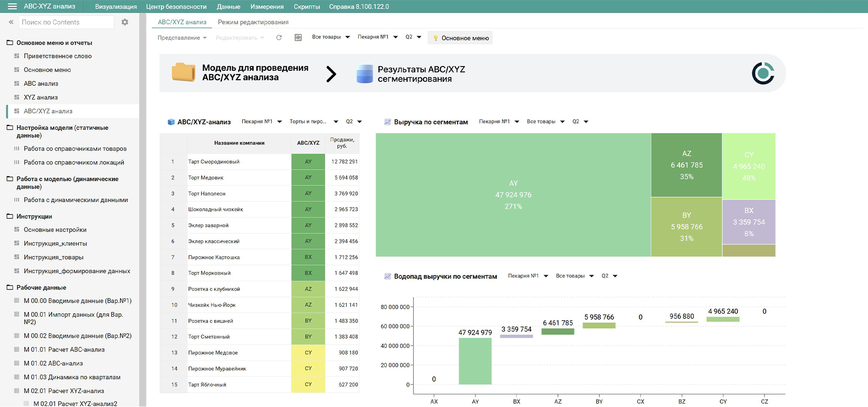The width and height of the screenshot is (868, 407).
Task: Click the blue database results icon
Action: (x=365, y=74)
